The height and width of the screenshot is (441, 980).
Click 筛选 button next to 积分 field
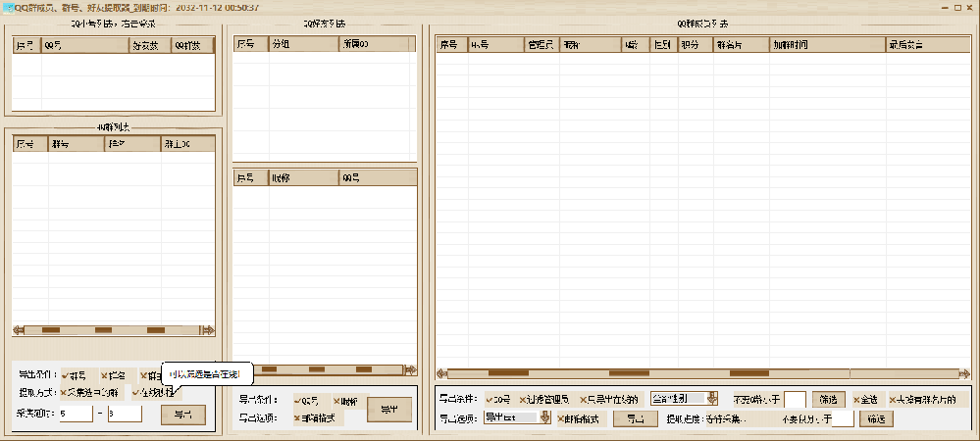pyautogui.click(x=876, y=419)
